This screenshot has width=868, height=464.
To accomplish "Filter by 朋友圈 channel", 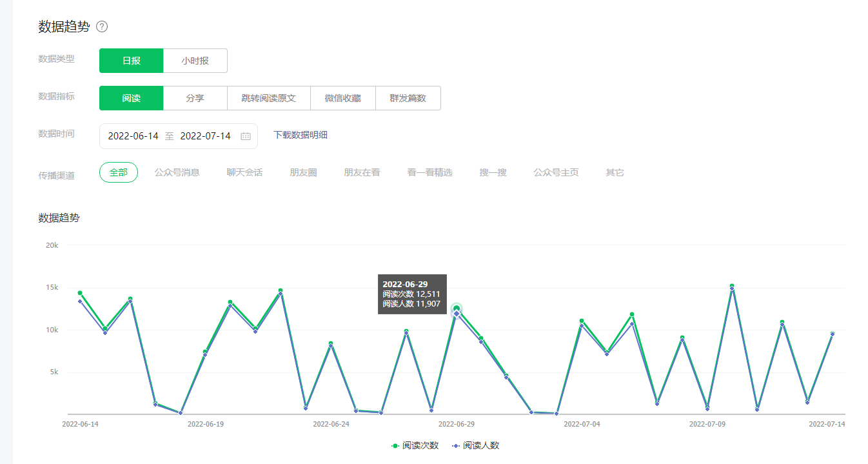I will pos(303,172).
